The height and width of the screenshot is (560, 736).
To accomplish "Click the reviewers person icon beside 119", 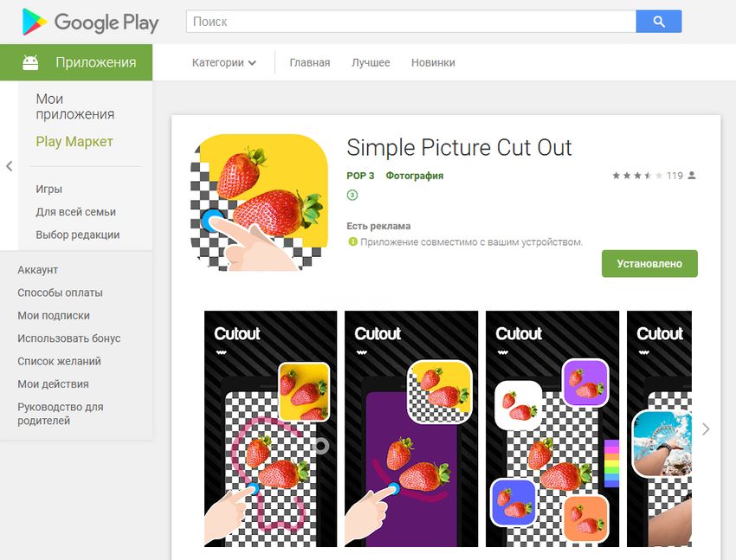I will (692, 176).
